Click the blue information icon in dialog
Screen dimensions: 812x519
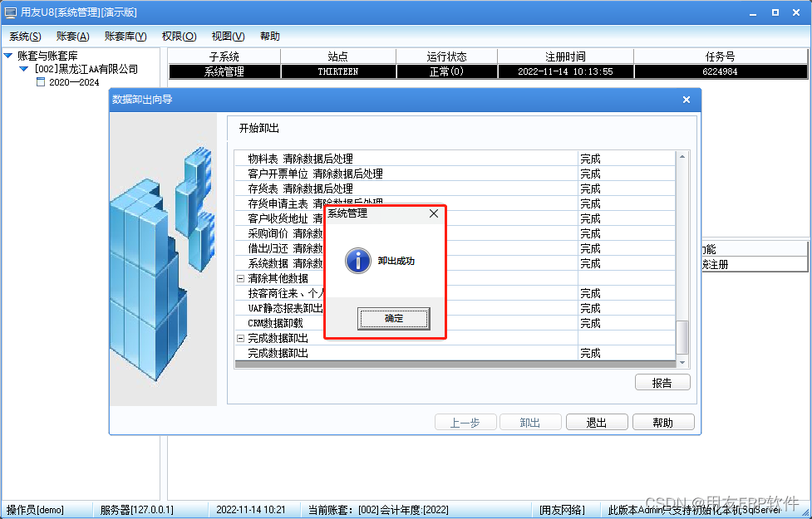(x=358, y=260)
